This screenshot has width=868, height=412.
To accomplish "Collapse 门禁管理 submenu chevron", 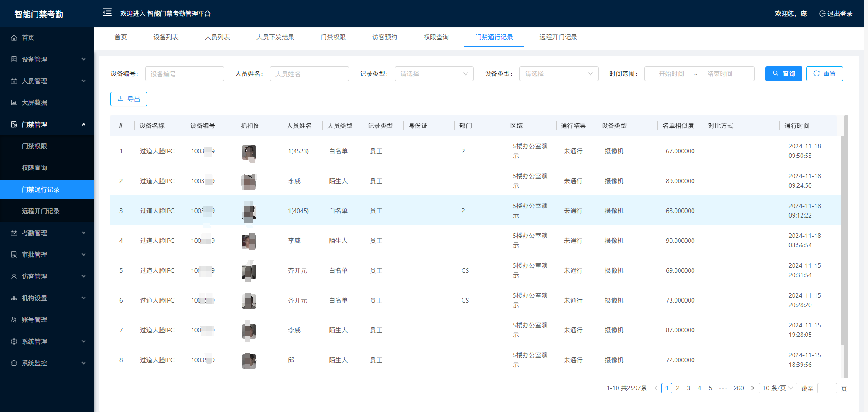I will [84, 124].
